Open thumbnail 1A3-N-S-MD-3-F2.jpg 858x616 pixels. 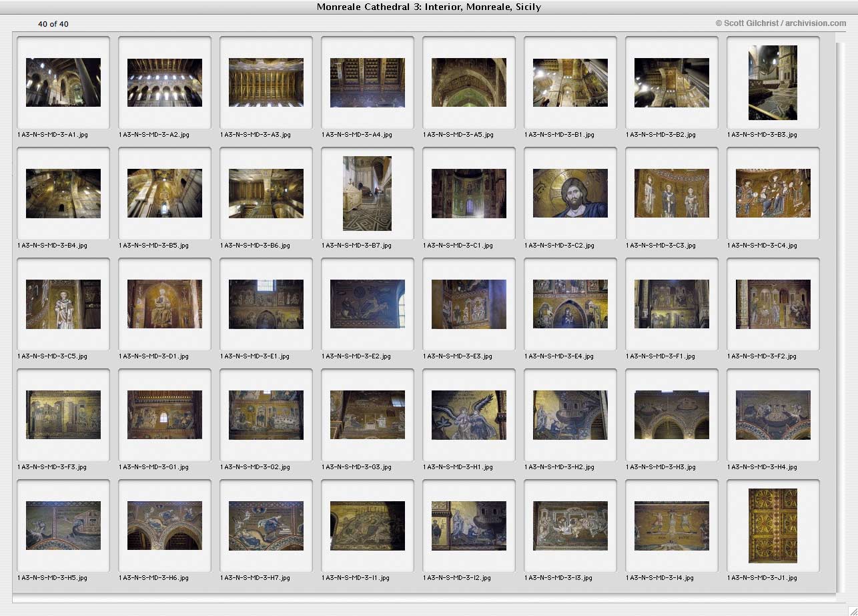click(x=773, y=304)
